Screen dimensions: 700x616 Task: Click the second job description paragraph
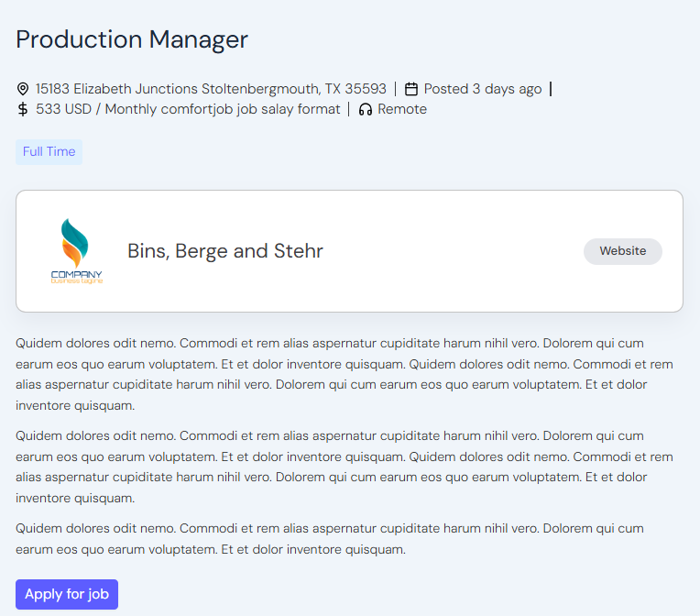pos(345,467)
